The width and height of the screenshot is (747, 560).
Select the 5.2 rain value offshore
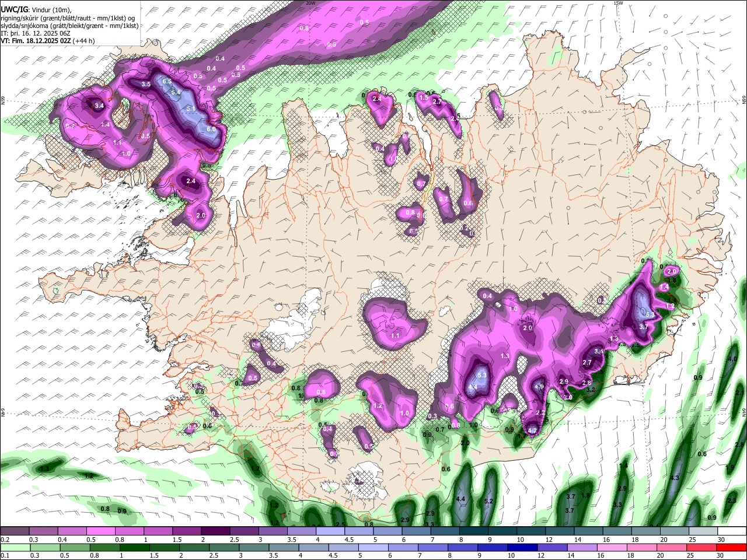(x=489, y=501)
